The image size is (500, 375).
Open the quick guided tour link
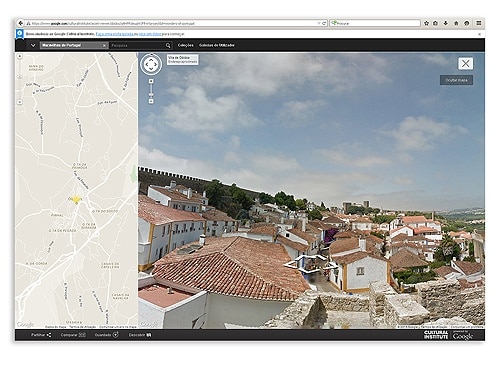point(115,34)
